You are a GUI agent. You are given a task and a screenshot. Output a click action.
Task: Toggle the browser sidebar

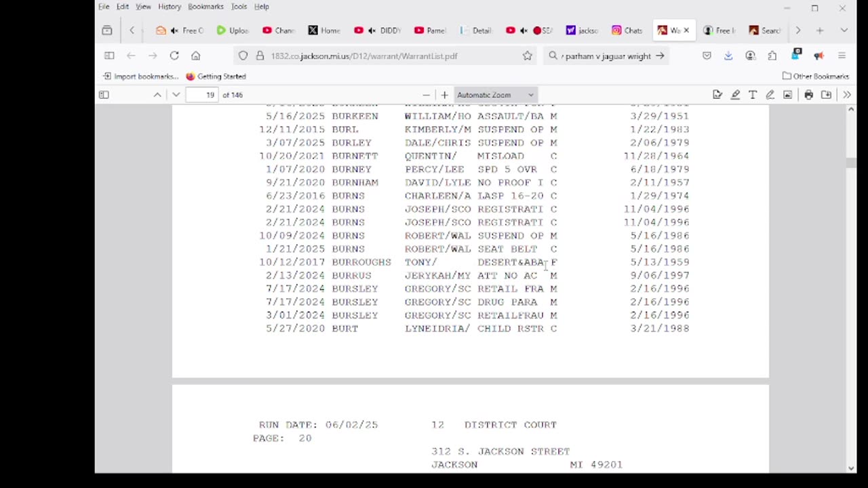109,56
